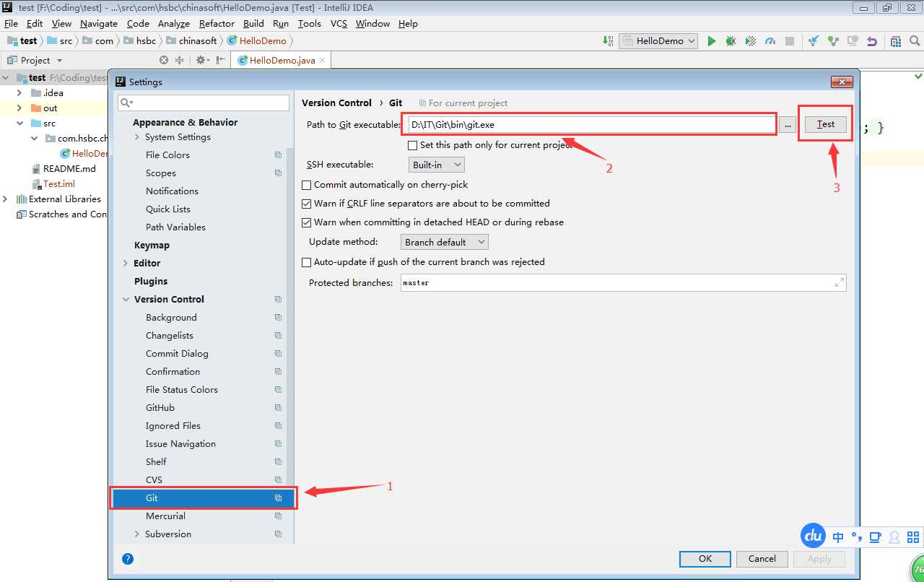Open the Navigate menu
The image size is (924, 582).
pos(99,24)
